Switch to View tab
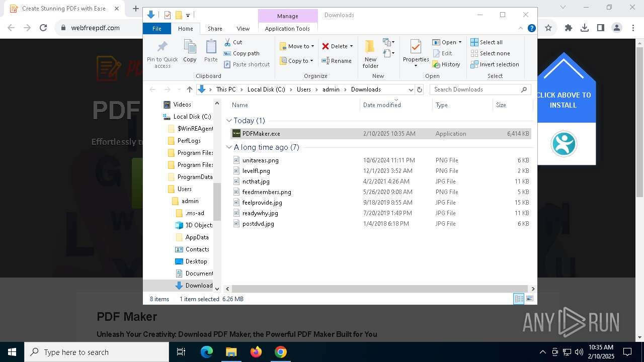Viewport: 644px width, 362px height. [243, 29]
